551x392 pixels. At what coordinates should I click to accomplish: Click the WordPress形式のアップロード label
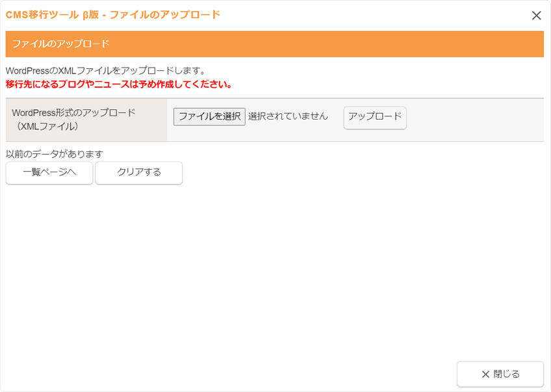73,112
